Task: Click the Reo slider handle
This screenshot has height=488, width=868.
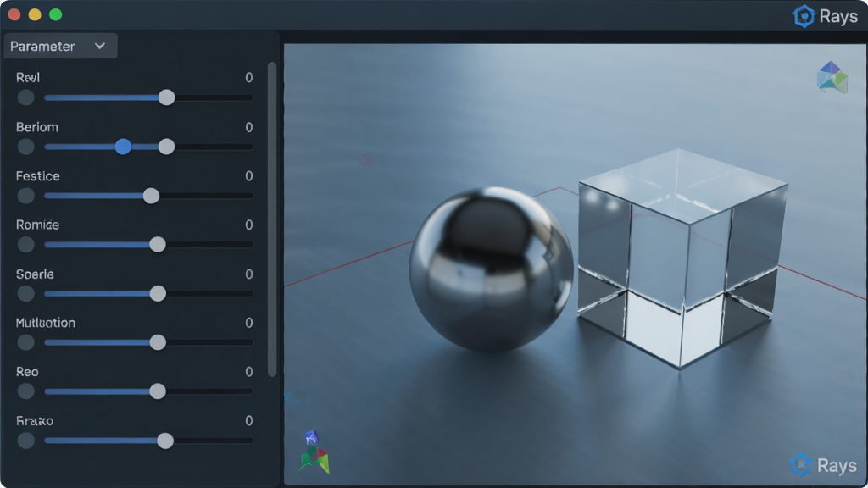Action: point(158,391)
